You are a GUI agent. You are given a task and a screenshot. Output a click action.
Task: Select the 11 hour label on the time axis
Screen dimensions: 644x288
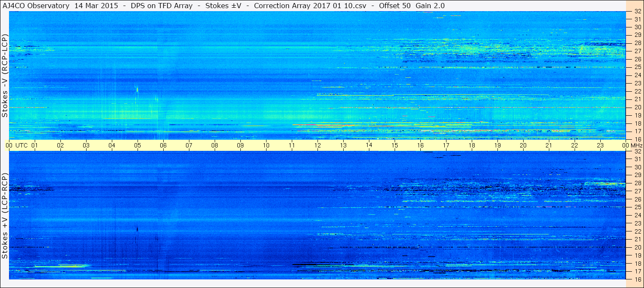point(292,145)
